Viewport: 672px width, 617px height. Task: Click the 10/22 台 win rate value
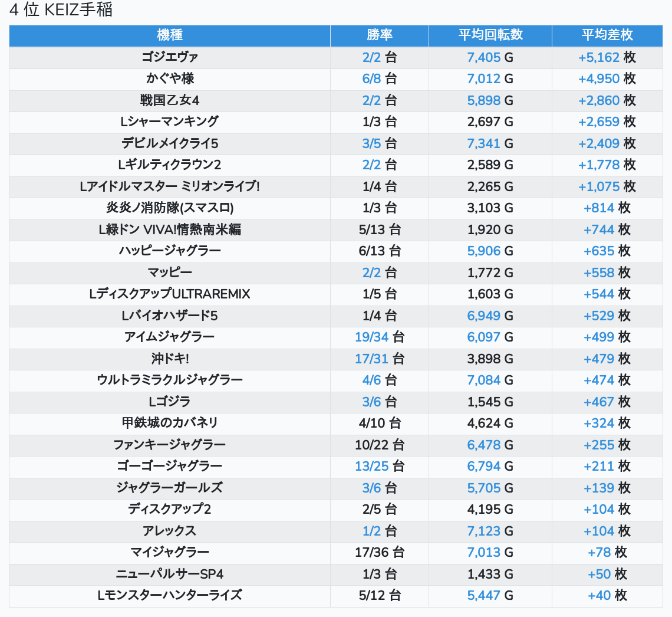(380, 445)
